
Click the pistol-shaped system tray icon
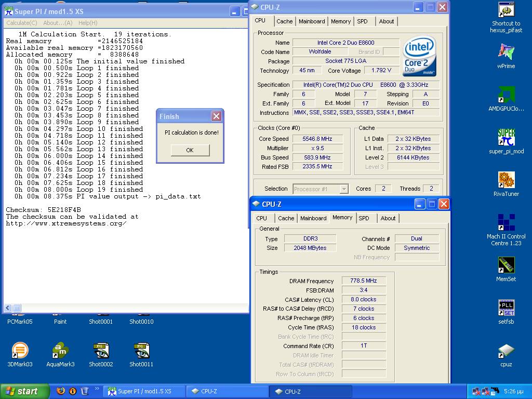point(495,391)
